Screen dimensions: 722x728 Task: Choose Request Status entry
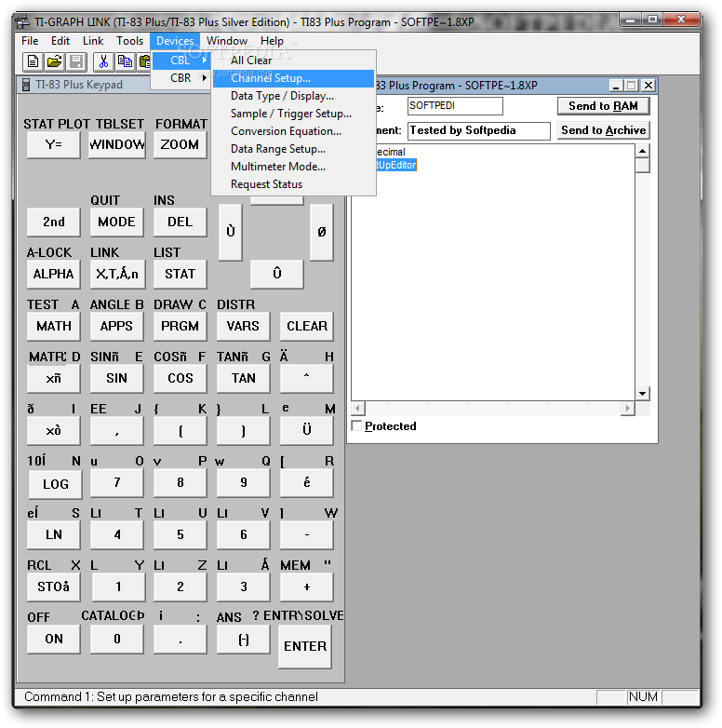coord(293,183)
